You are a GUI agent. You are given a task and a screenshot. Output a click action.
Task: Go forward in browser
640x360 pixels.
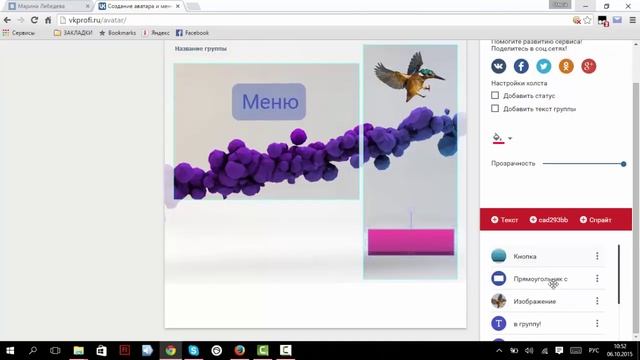[21, 20]
